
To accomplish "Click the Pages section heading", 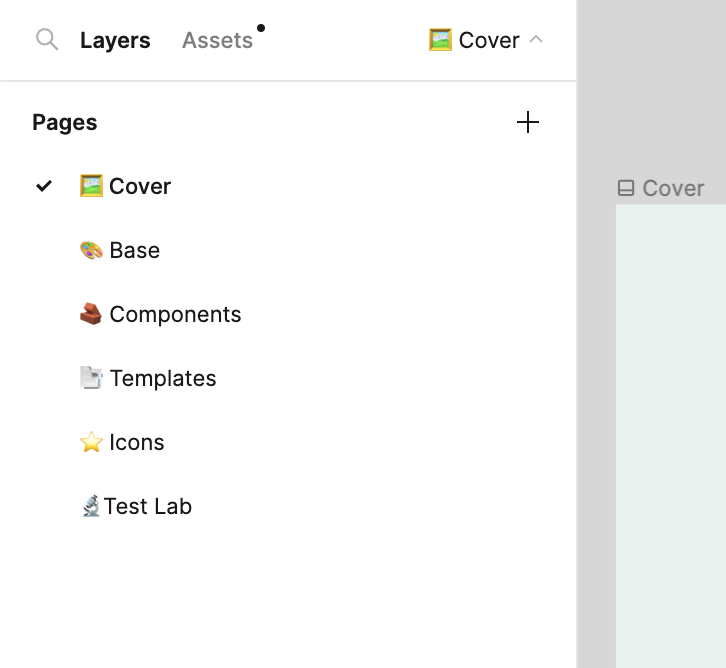I will pos(65,123).
